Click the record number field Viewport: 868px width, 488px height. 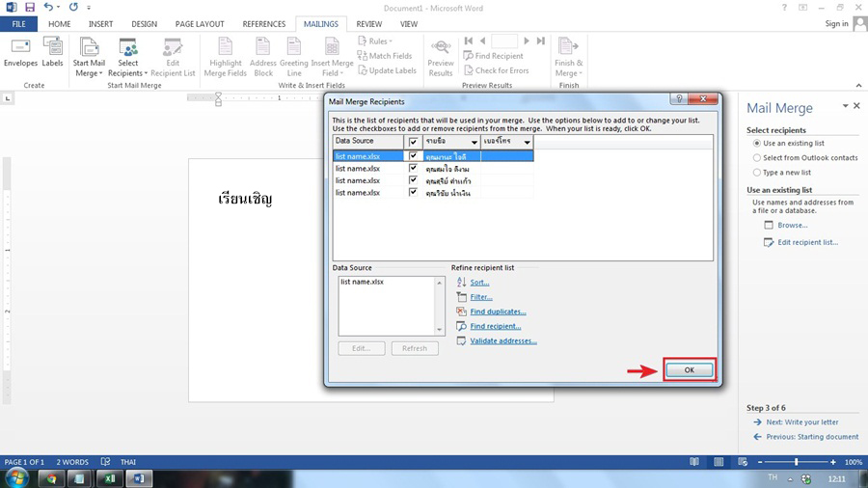click(x=504, y=41)
